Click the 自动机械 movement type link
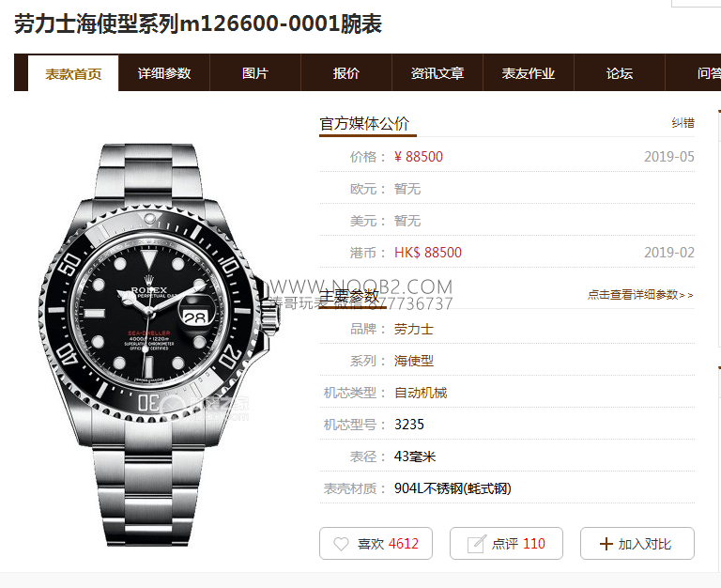The width and height of the screenshot is (721, 588). (421, 393)
